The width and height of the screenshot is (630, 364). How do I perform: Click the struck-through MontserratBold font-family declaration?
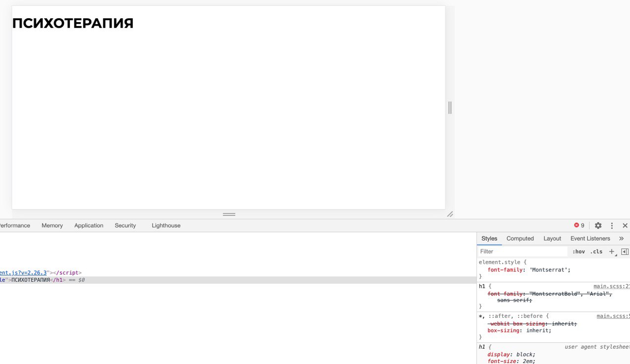point(549,297)
